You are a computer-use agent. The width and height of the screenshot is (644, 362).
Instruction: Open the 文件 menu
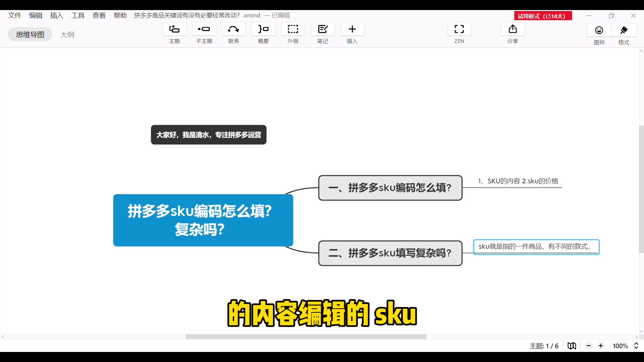[14, 15]
